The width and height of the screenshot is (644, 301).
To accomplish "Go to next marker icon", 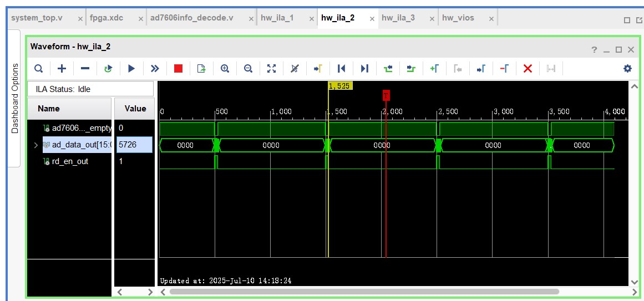I will pos(481,69).
